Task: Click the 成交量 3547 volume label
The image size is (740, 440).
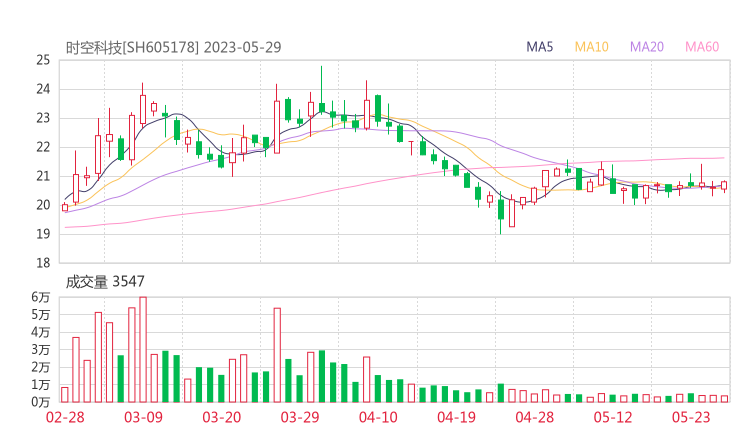Action: point(105,282)
